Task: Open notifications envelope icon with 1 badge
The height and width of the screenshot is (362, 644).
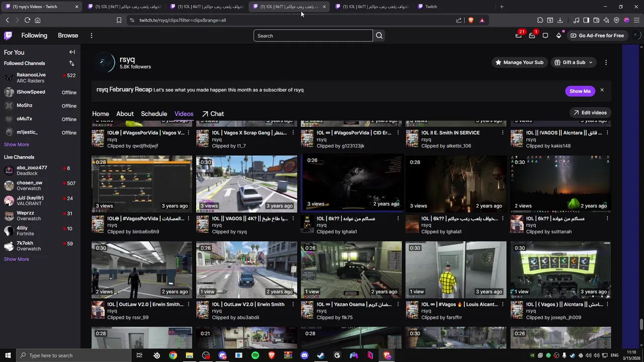Action: [x=532, y=36]
